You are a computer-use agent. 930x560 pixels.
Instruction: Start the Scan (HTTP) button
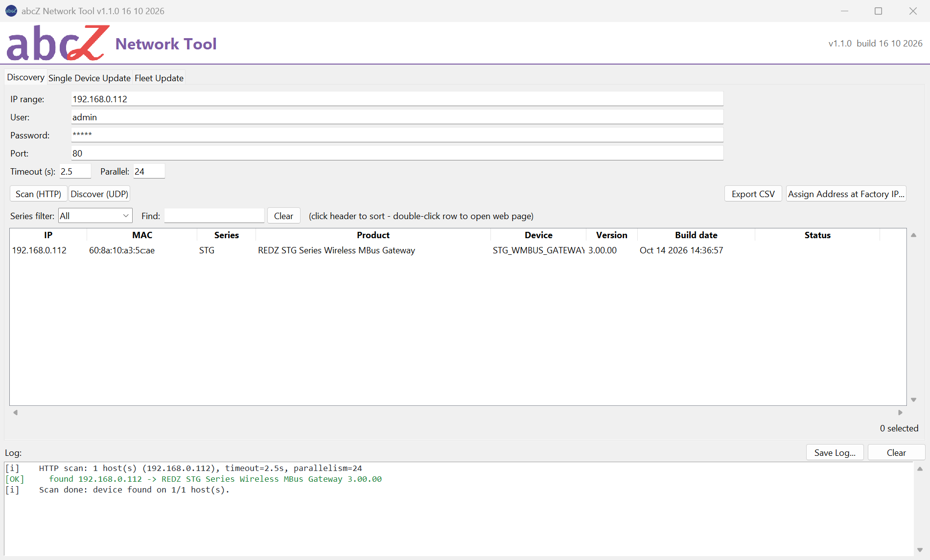tap(38, 194)
